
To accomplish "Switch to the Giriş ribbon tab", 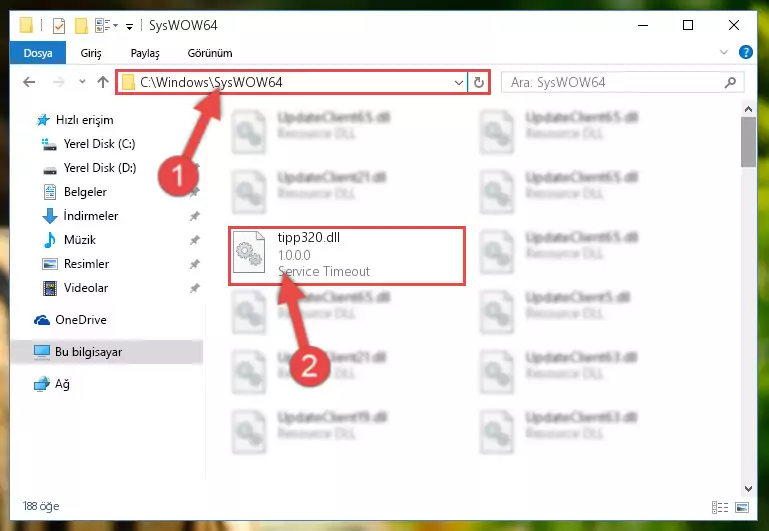I will (91, 53).
